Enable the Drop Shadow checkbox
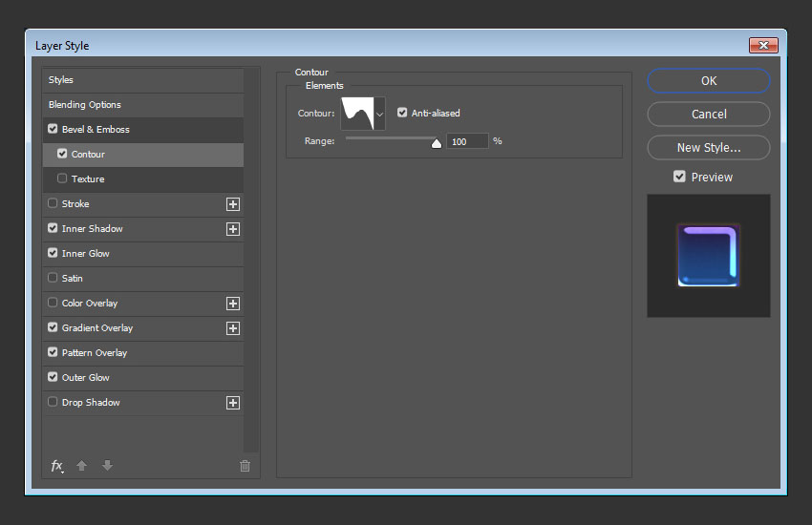The height and width of the screenshot is (525, 812). (53, 402)
